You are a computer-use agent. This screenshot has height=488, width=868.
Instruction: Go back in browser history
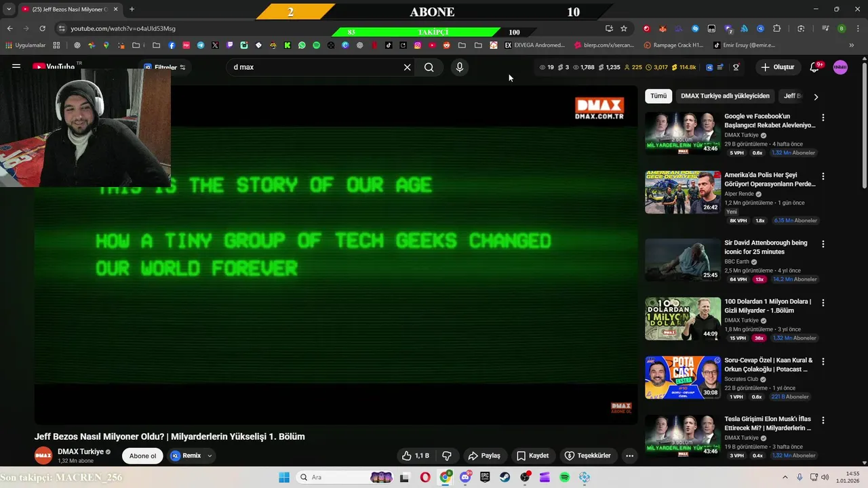(x=9, y=28)
